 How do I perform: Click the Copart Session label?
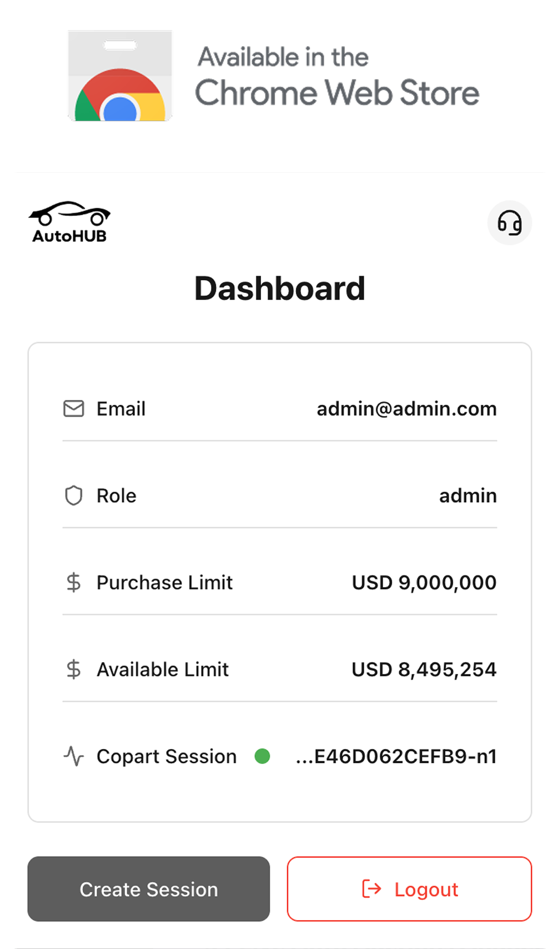(x=166, y=756)
